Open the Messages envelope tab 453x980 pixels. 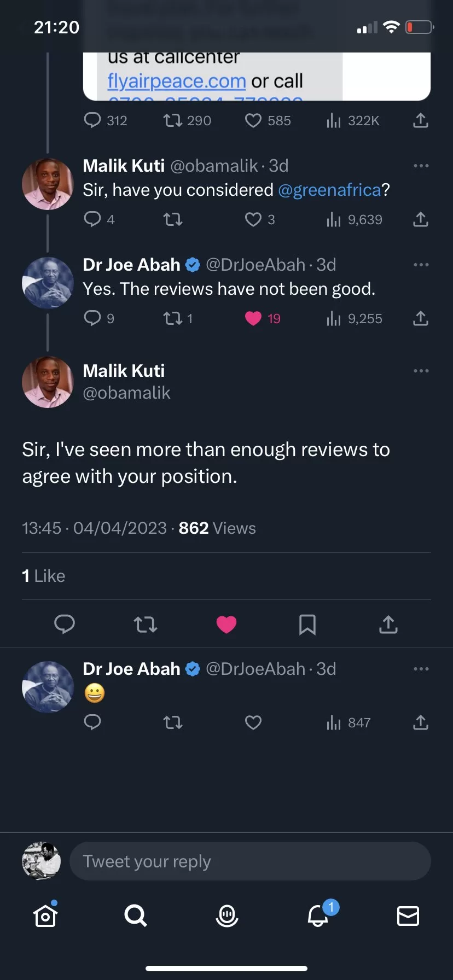point(408,915)
